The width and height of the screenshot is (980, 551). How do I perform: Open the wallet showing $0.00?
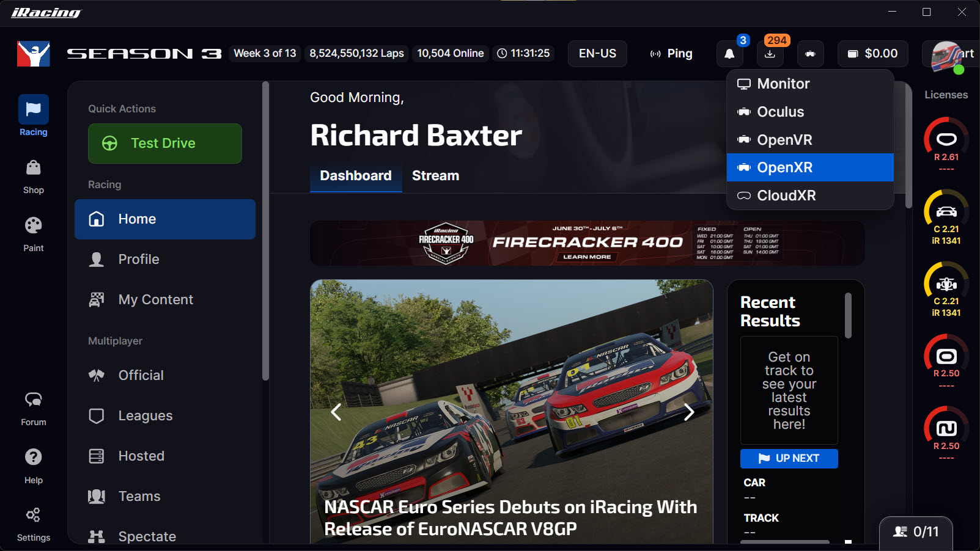coord(872,54)
